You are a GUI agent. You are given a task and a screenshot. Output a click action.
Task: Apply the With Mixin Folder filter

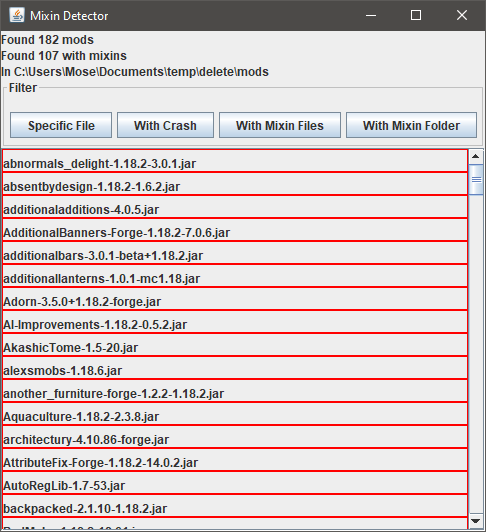(411, 125)
